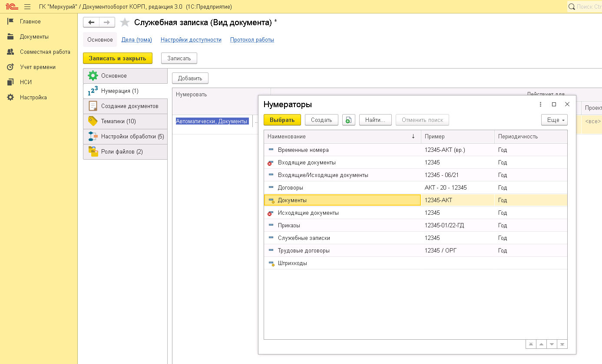Go forward with the right arrow
Viewport: 602px width, 364px height.
[107, 23]
